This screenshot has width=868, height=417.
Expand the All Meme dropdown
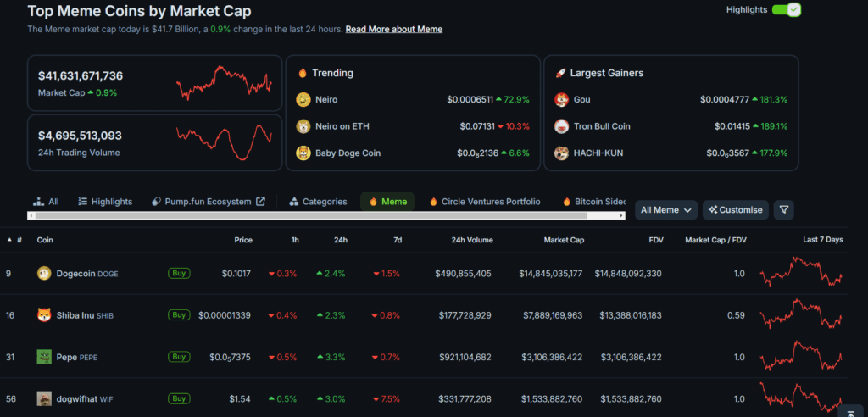click(x=668, y=209)
